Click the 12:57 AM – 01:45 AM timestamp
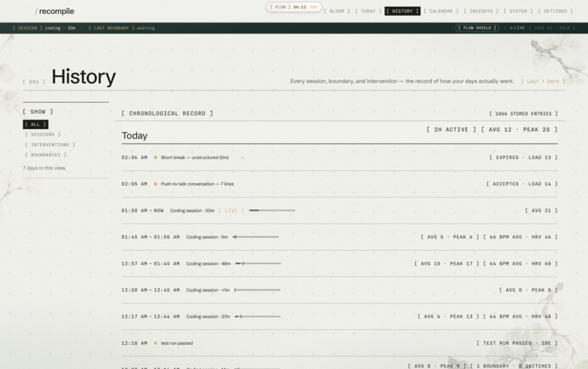The height and width of the screenshot is (369, 588). click(x=150, y=264)
